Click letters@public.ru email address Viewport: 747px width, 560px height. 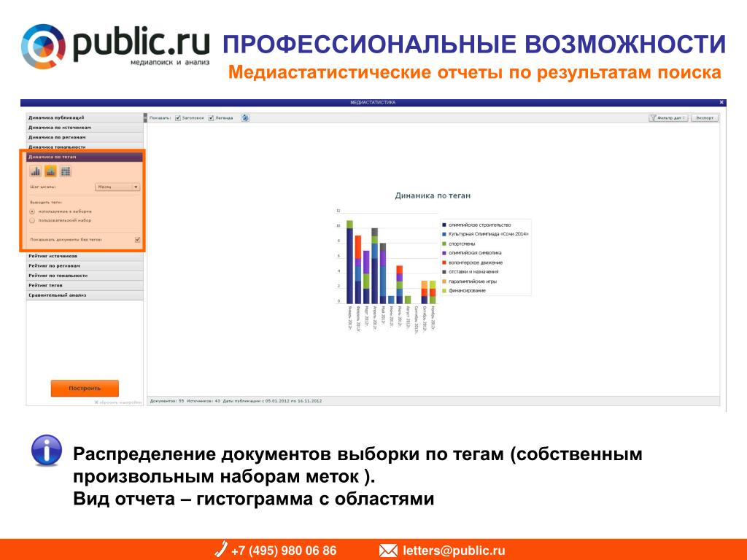pos(454,551)
